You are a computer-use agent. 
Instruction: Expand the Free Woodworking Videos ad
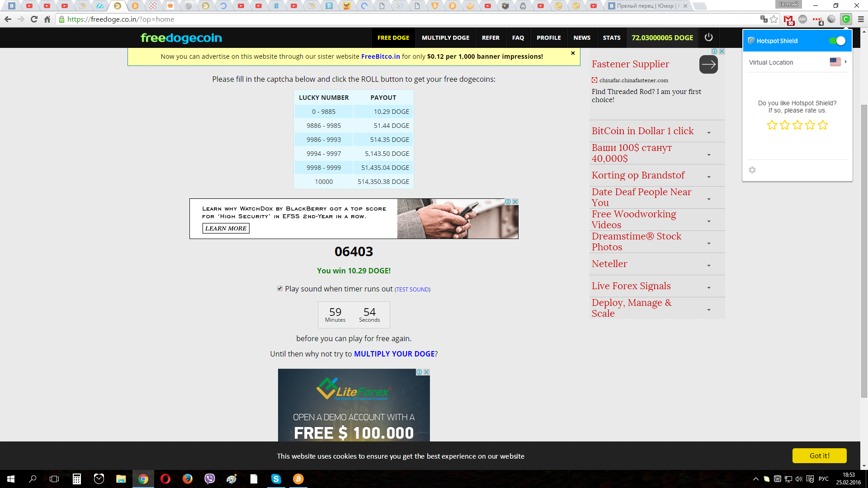click(x=709, y=221)
